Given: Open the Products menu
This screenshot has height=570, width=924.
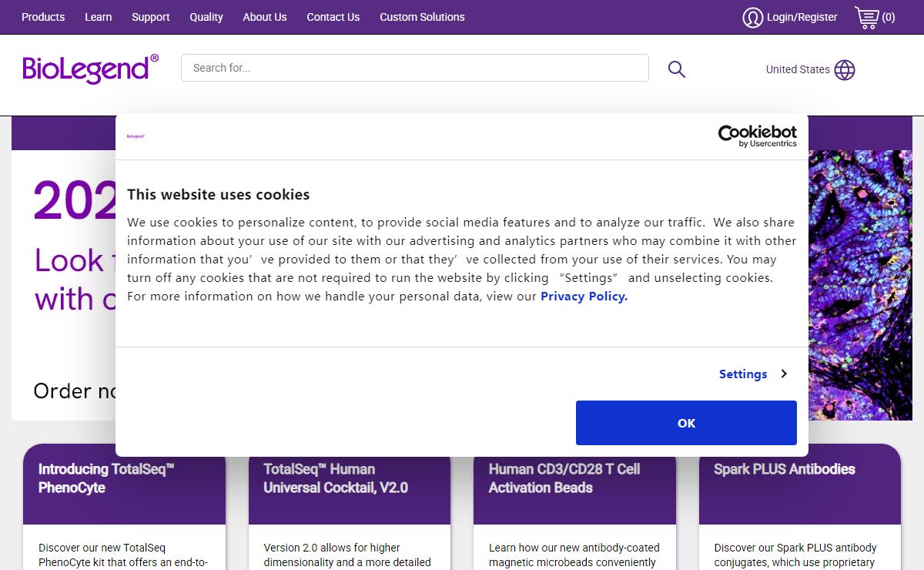Looking at the screenshot, I should pos(43,17).
